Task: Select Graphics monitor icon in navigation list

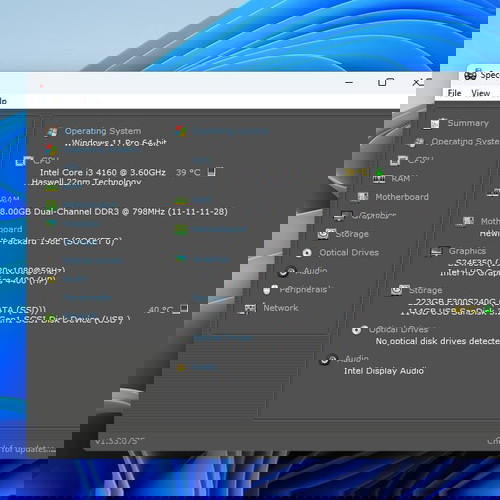Action: 343,216
